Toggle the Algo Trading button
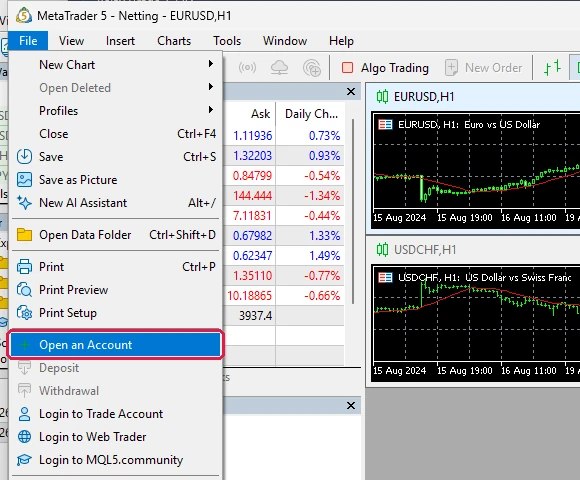This screenshot has width=580, height=480. tap(385, 68)
